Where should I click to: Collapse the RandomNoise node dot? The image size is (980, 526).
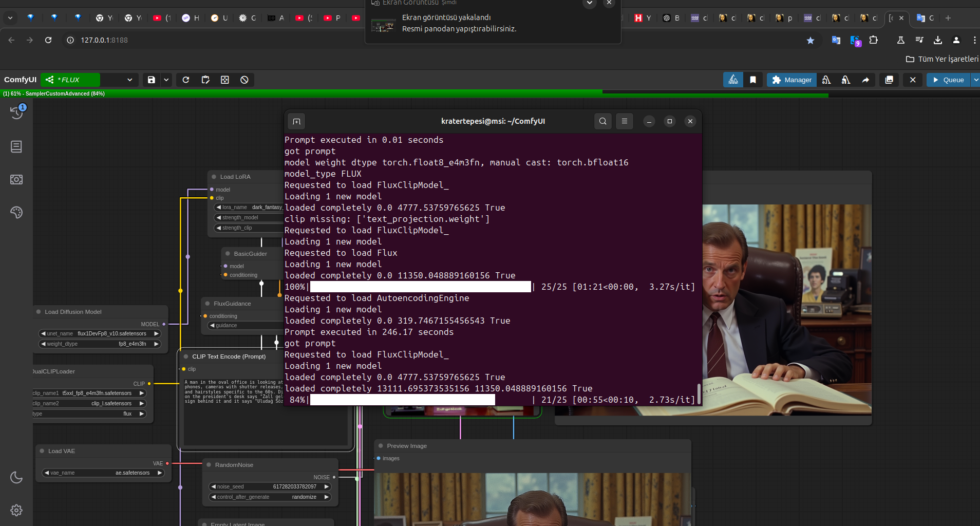209,465
